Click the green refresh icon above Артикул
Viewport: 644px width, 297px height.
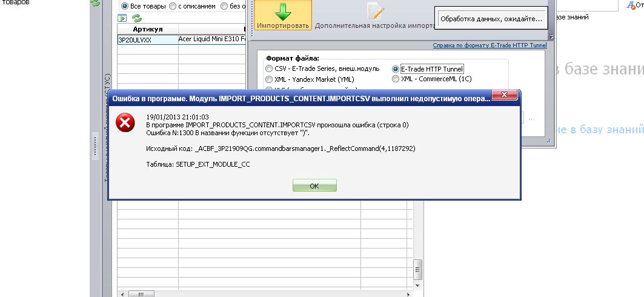137,18
